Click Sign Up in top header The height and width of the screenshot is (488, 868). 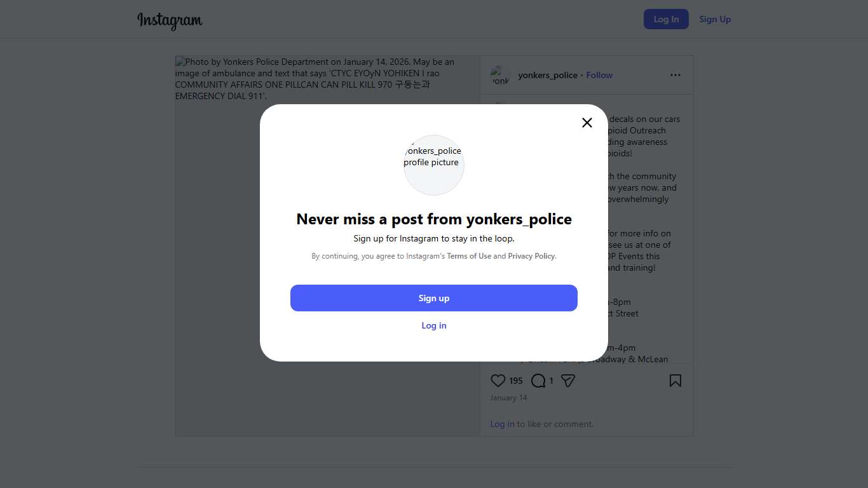715,19
